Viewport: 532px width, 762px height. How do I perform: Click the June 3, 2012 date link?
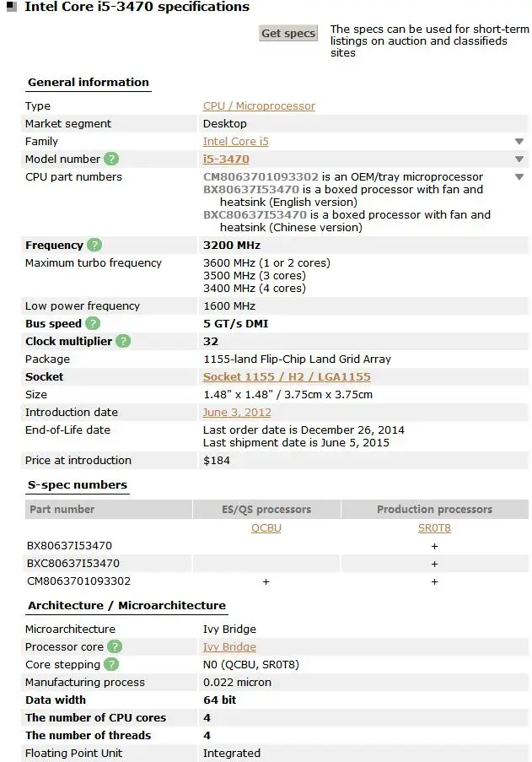(237, 412)
